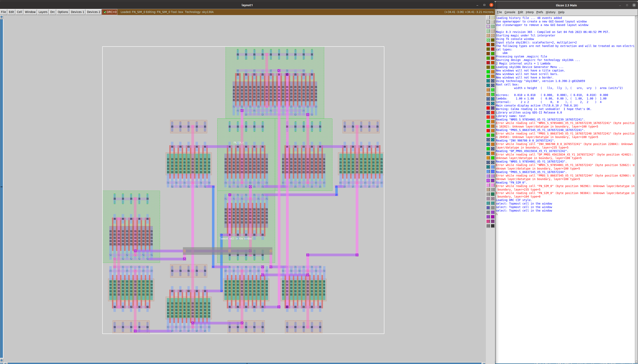Open the Options dropdown menu

(x=62, y=12)
